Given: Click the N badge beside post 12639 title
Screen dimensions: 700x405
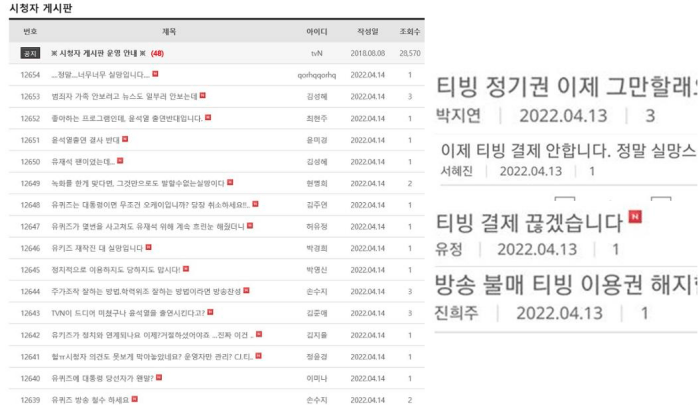Looking at the screenshot, I should tap(135, 399).
